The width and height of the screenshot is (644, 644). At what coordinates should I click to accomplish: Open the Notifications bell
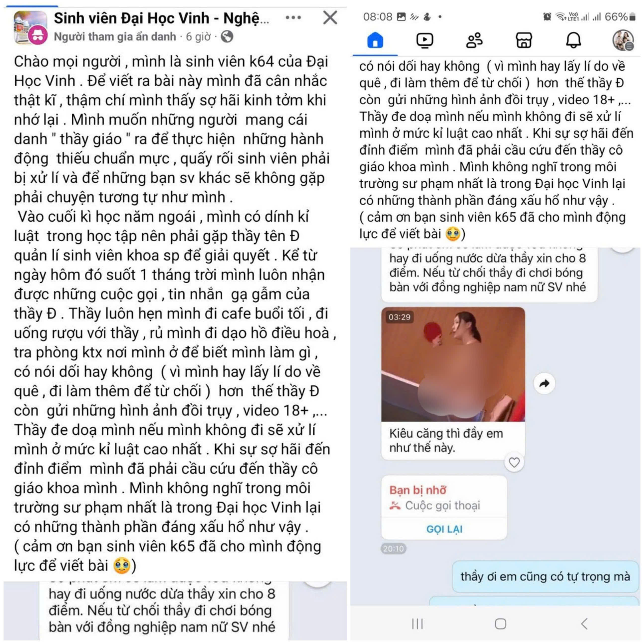[x=573, y=40]
